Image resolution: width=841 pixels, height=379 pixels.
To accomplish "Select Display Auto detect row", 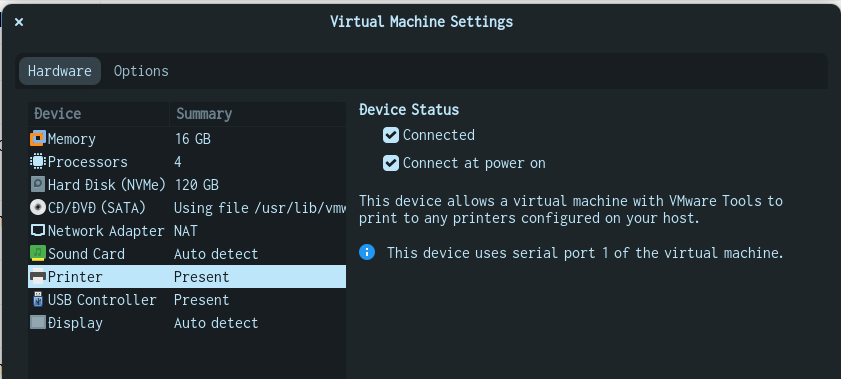I will pos(187,323).
